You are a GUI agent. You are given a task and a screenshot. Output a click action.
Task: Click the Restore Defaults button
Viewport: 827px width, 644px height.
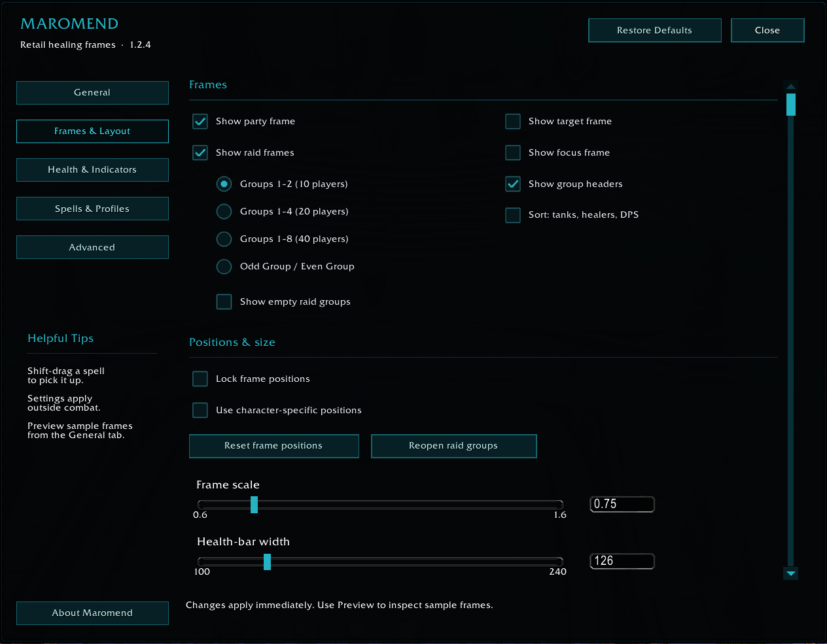[655, 31]
